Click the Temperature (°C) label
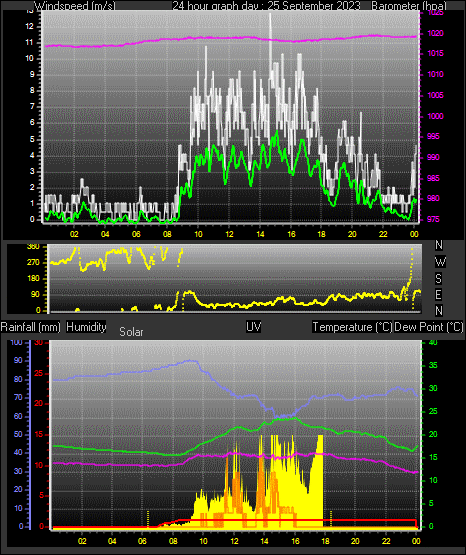466x555 pixels. pyautogui.click(x=352, y=327)
